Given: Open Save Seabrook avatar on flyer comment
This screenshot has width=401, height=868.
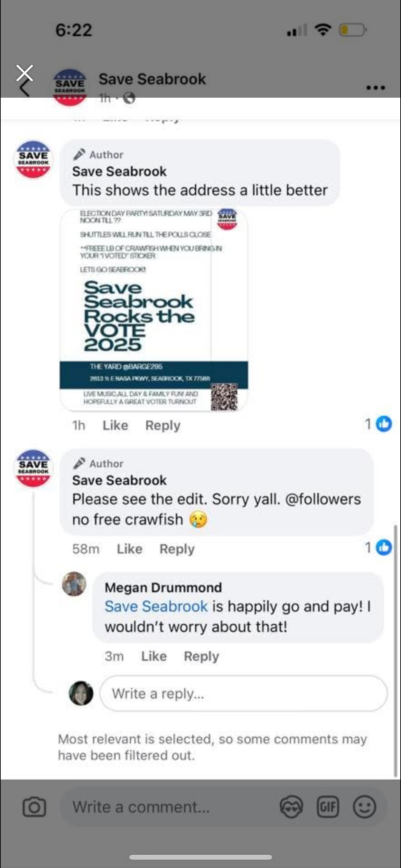Looking at the screenshot, I should 33,159.
